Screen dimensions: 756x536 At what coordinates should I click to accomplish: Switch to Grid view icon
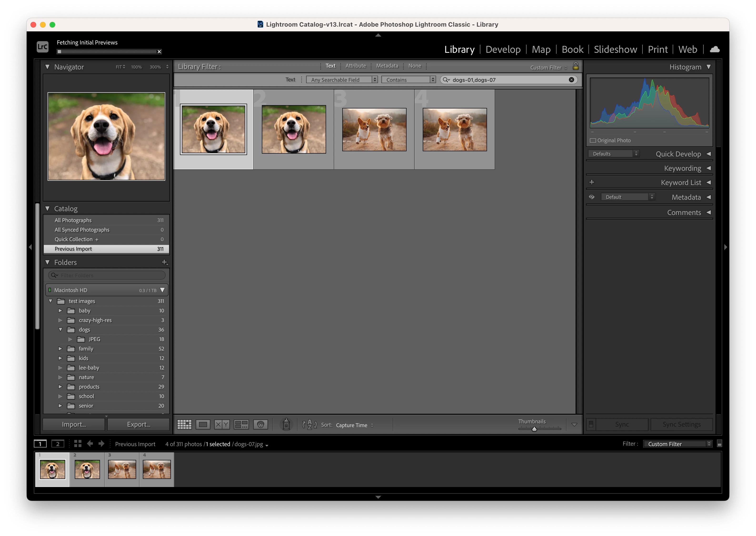point(184,424)
